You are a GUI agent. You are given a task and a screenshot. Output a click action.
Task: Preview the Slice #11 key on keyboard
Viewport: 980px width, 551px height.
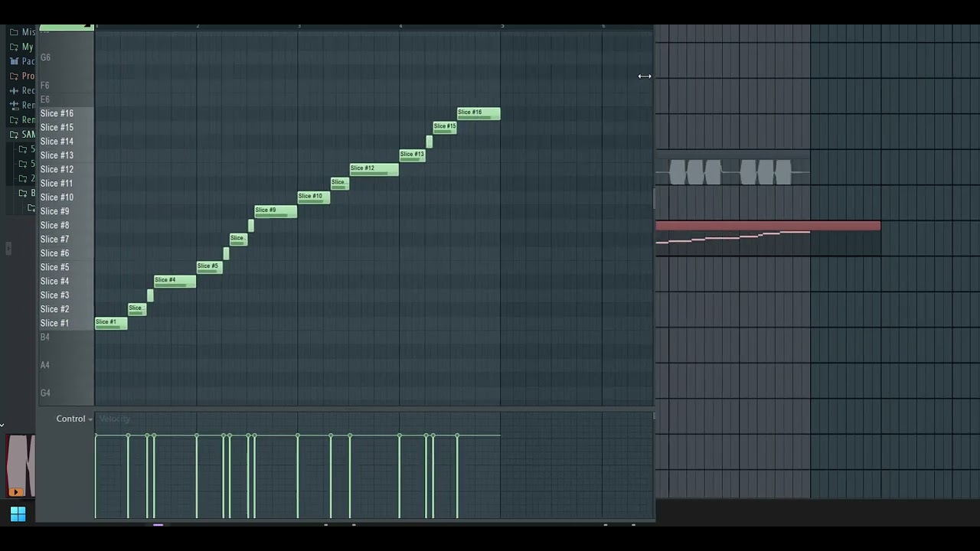67,184
